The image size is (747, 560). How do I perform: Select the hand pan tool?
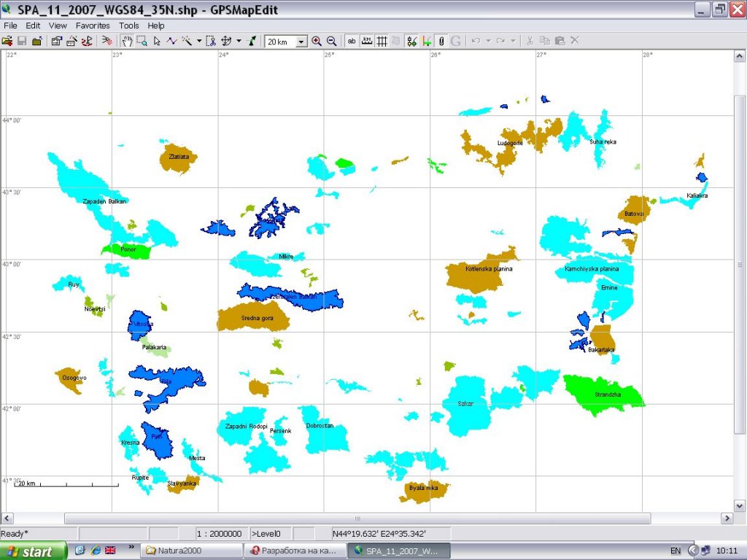[127, 41]
